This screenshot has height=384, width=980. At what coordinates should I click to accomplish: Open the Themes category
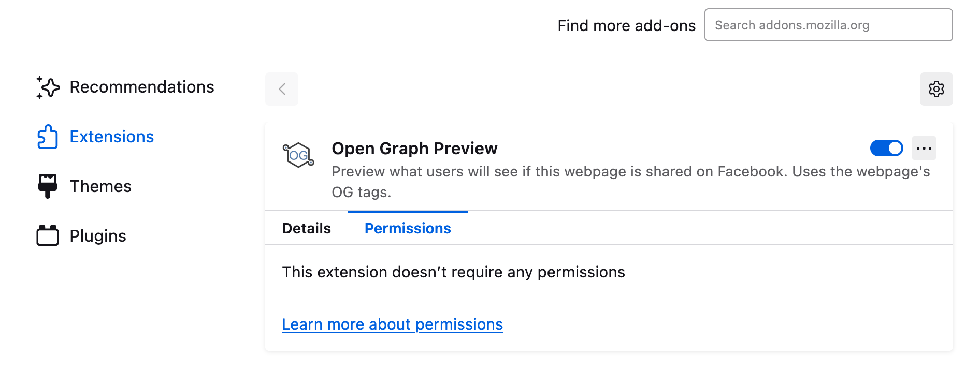(100, 186)
